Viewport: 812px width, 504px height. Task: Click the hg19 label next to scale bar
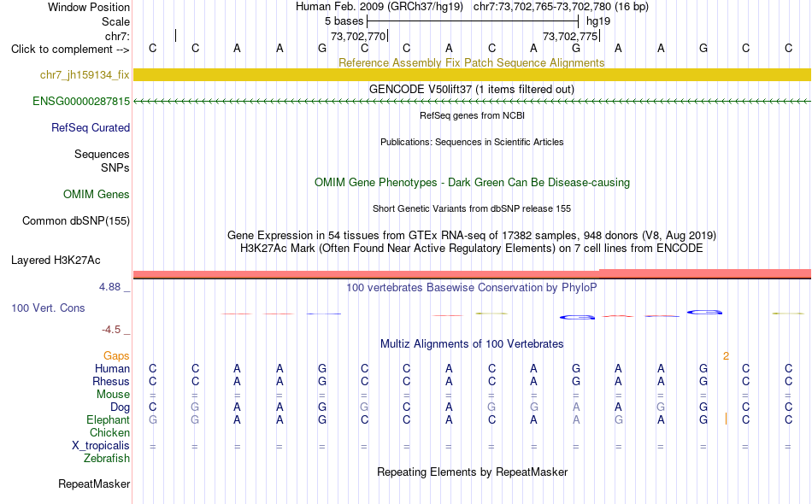click(598, 21)
